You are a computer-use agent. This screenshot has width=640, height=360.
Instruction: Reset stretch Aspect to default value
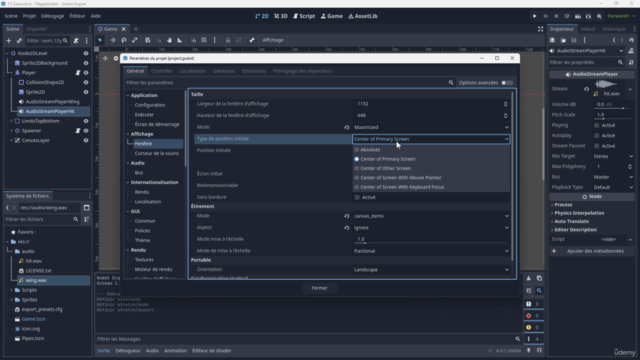[347, 228]
